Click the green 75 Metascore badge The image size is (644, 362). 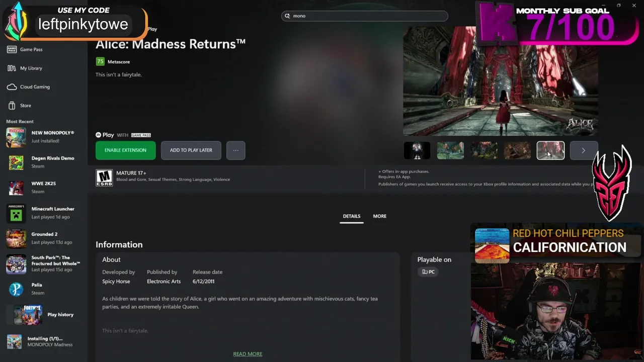pyautogui.click(x=100, y=61)
